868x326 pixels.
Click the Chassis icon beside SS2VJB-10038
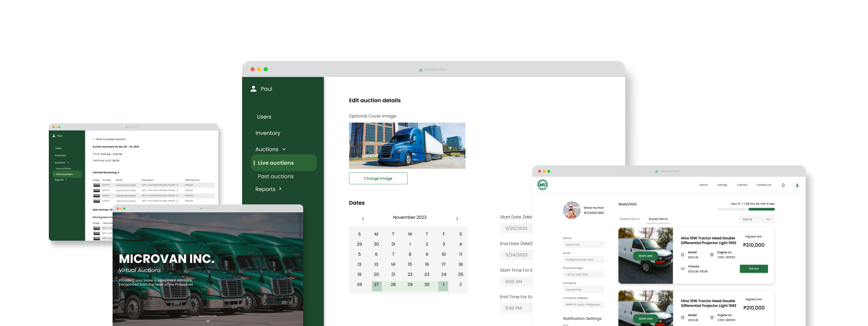(683, 269)
